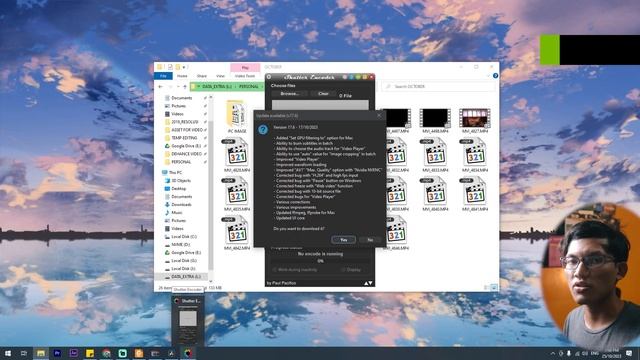Click the Play contextual tab in Explorer

point(245,67)
